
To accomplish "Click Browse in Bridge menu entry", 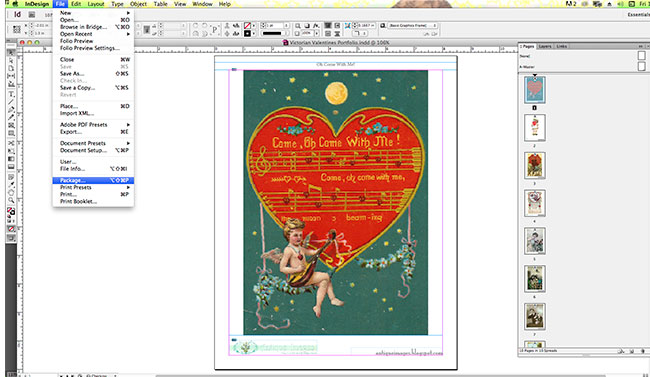I will coord(93,27).
